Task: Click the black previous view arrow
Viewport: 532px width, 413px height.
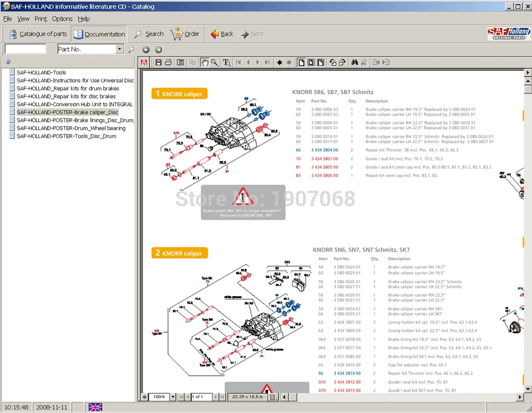Action: [x=280, y=62]
